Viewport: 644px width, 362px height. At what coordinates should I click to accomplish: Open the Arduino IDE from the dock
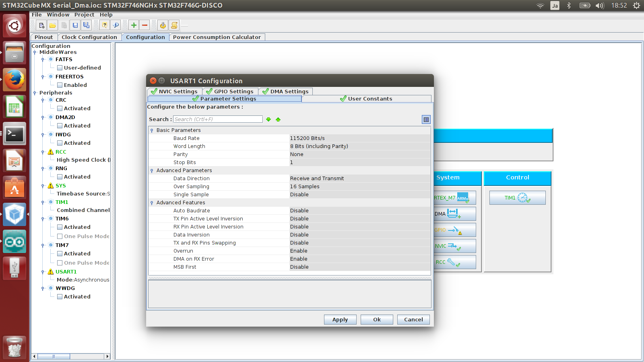click(14, 242)
